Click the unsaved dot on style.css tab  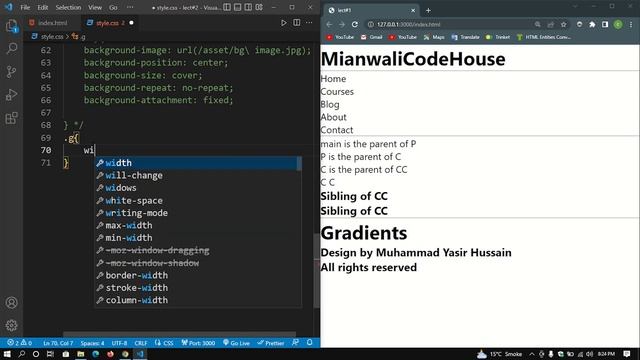pyautogui.click(x=131, y=23)
